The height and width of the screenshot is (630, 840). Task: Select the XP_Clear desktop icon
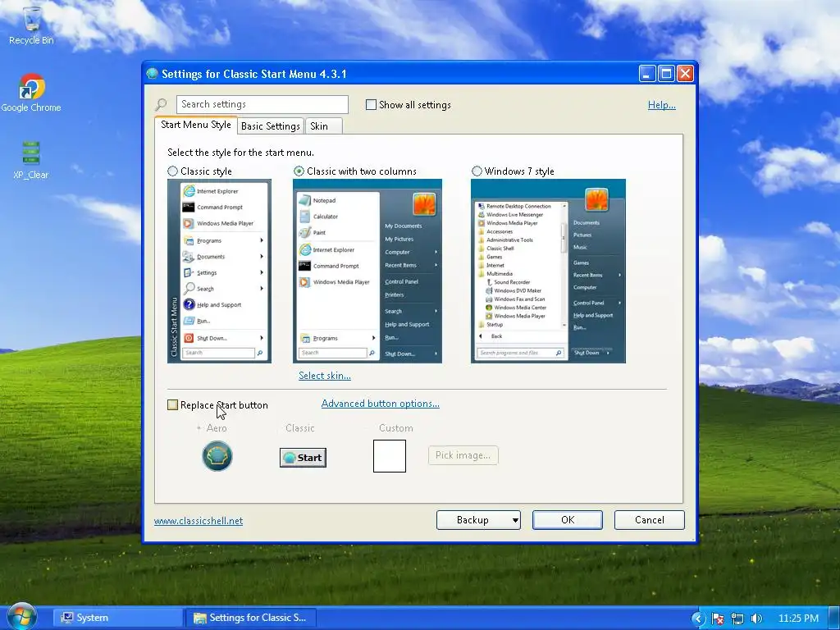point(31,160)
